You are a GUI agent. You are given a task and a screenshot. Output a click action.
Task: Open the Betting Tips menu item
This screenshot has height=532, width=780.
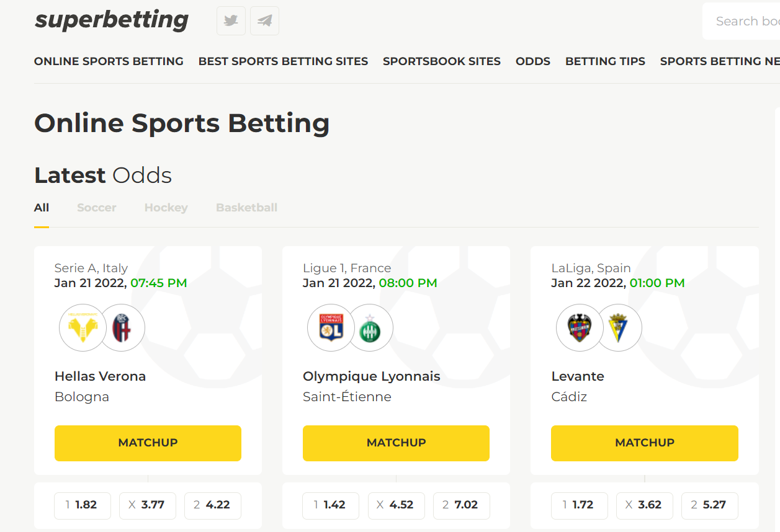click(605, 61)
